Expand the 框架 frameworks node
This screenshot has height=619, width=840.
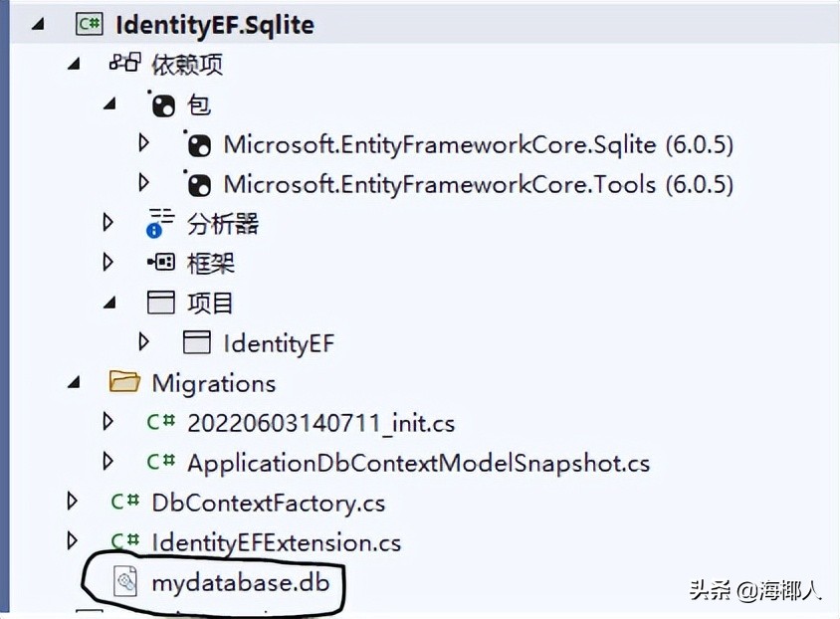107,262
